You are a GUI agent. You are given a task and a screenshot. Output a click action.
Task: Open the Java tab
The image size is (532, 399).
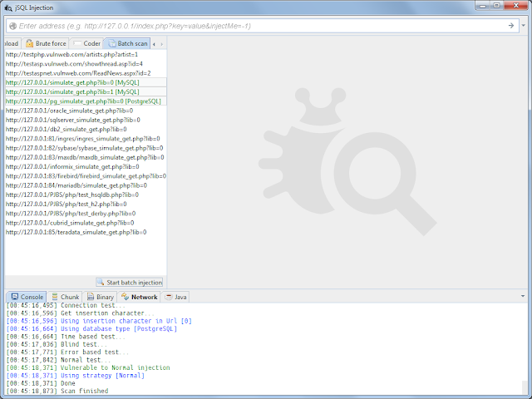tap(175, 297)
